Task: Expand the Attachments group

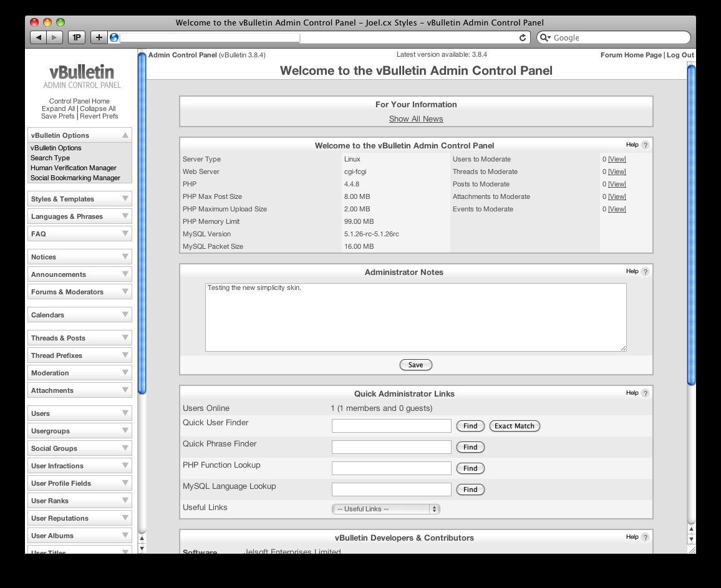Action: [x=125, y=390]
